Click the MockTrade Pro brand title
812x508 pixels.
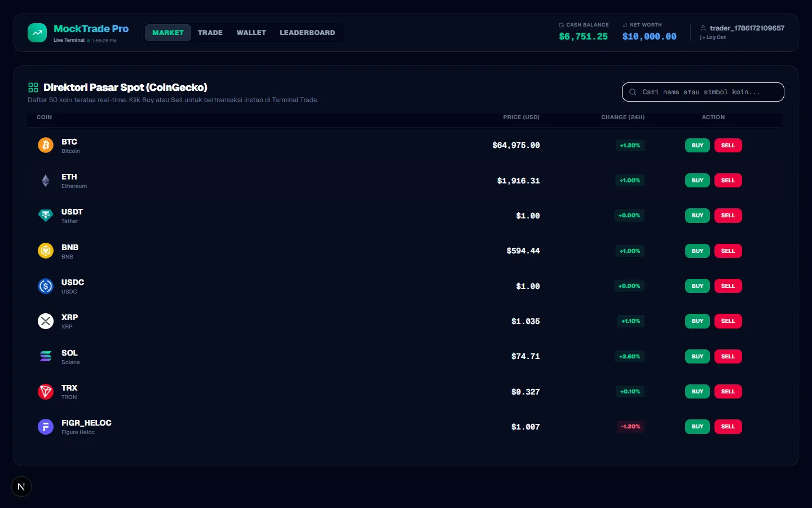(91, 29)
